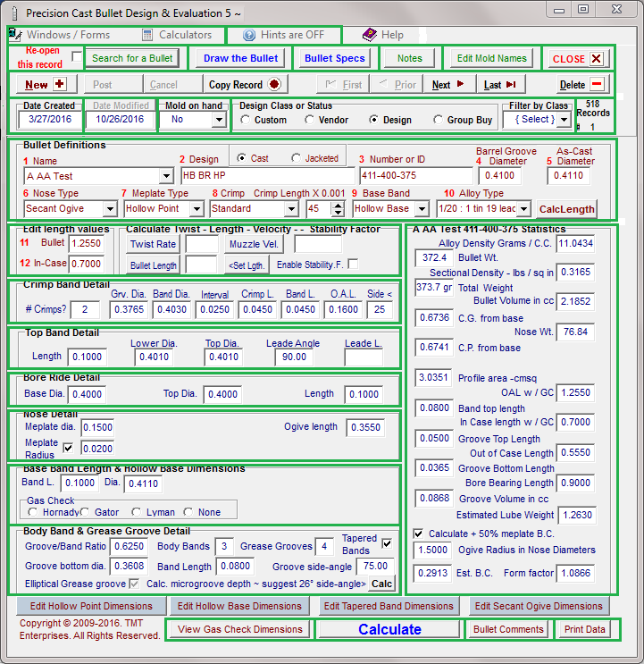Open the Alloy Type dropdown
Image resolution: width=644 pixels, height=664 pixels.
coord(523,209)
